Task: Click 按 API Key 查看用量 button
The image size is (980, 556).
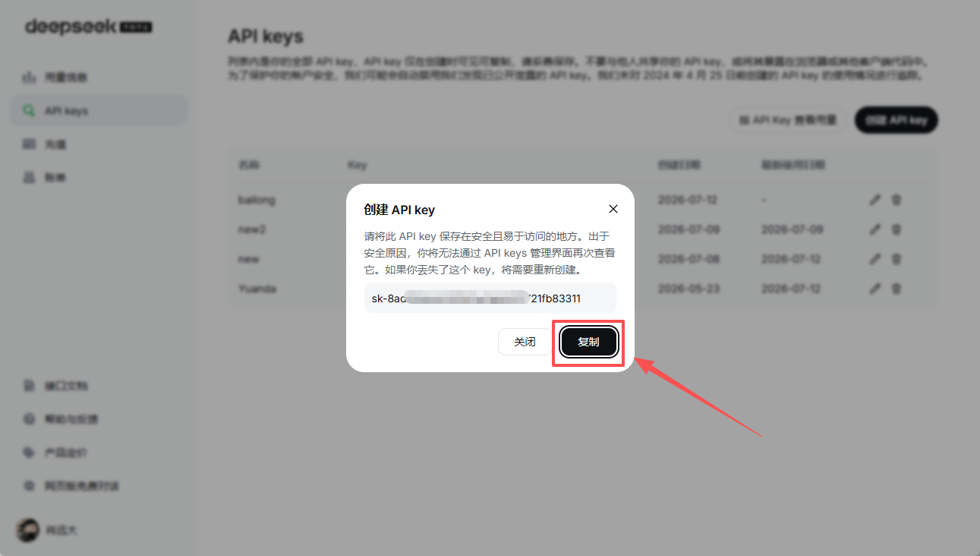Action: tap(787, 120)
